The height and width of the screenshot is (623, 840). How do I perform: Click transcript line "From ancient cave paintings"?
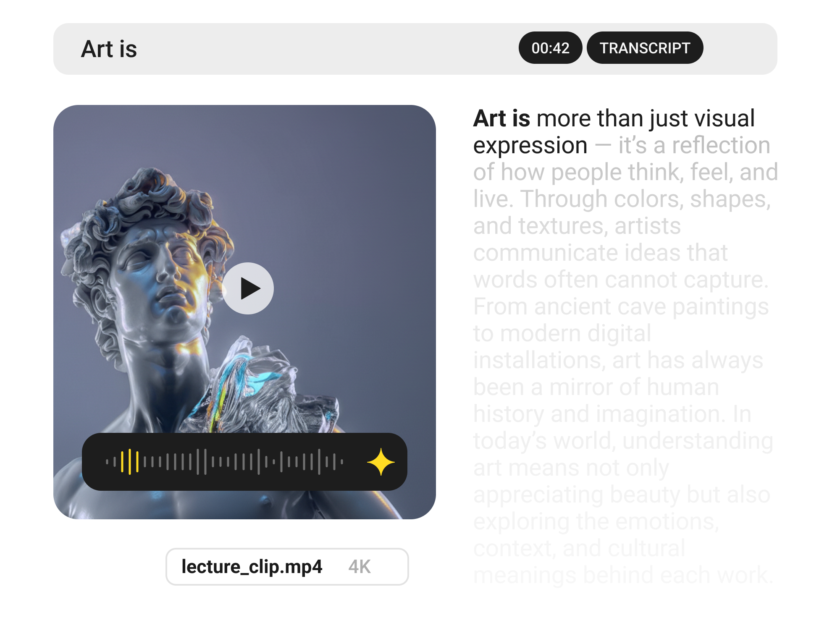621,307
